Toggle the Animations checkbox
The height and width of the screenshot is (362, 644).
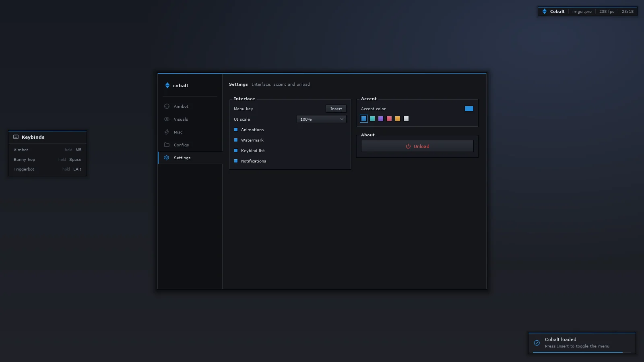tap(236, 130)
